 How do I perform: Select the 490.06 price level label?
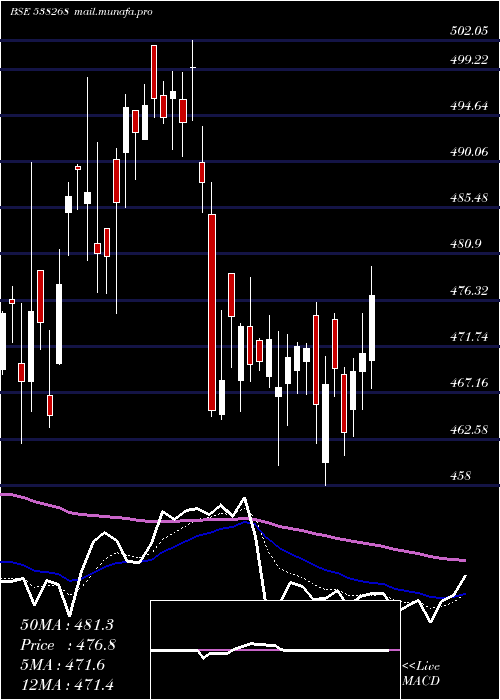point(469,152)
